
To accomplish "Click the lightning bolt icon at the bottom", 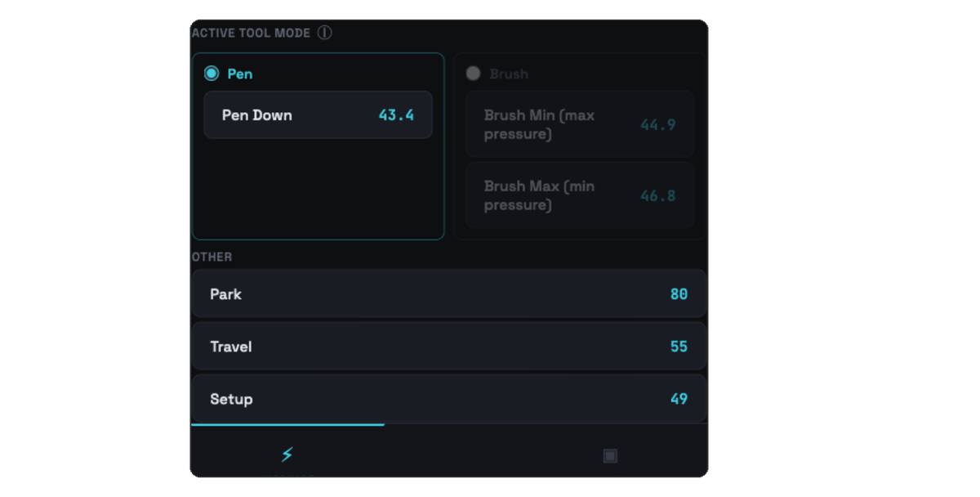I will point(287,454).
